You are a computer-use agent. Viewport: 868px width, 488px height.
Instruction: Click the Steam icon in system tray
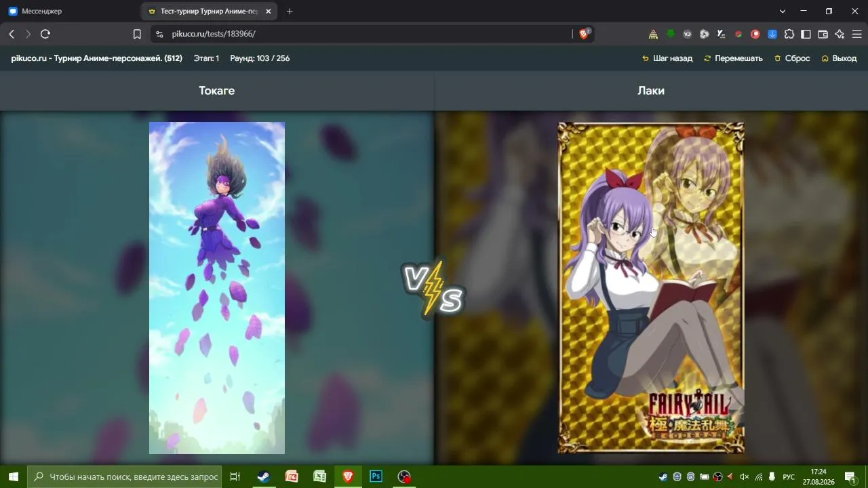(x=663, y=477)
